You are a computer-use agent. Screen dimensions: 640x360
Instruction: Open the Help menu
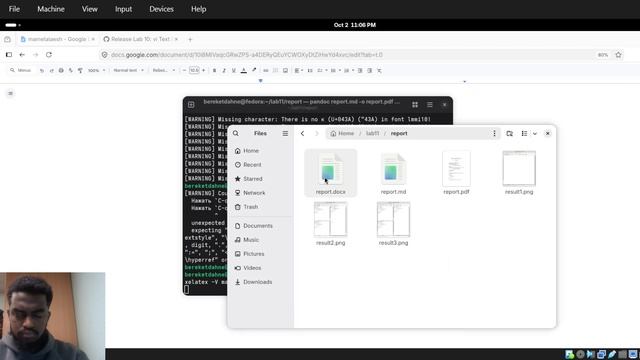pyautogui.click(x=198, y=9)
